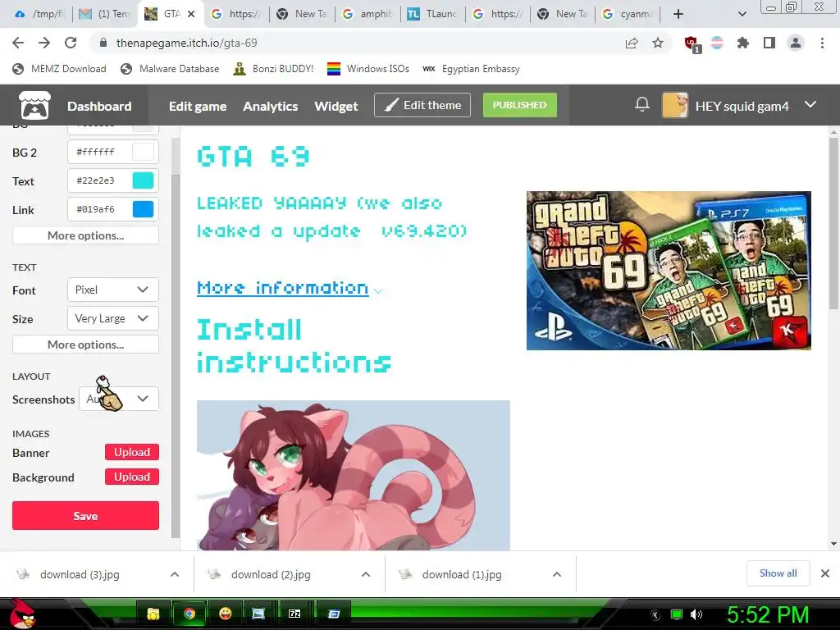Open options for download (2).jpg
840x630 pixels.
coord(366,574)
